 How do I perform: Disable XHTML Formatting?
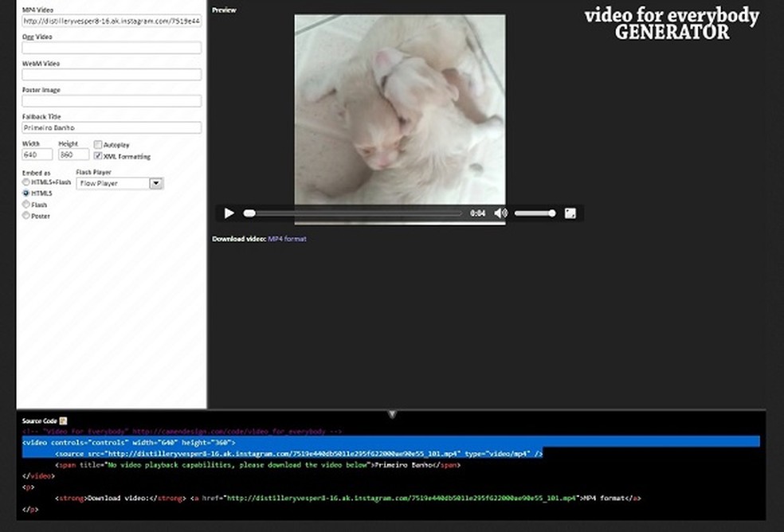98,156
